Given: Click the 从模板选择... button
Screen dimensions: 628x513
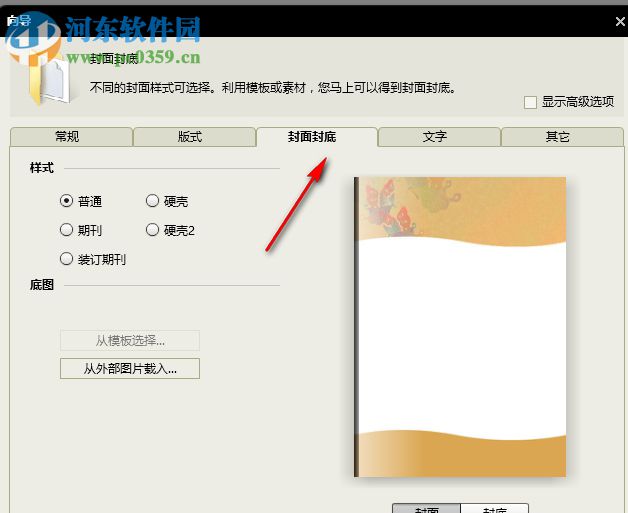Looking at the screenshot, I should point(130,340).
